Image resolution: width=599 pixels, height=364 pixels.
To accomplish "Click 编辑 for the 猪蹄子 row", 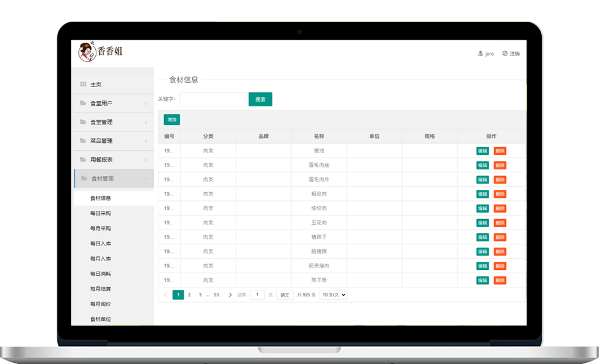I will (x=483, y=237).
